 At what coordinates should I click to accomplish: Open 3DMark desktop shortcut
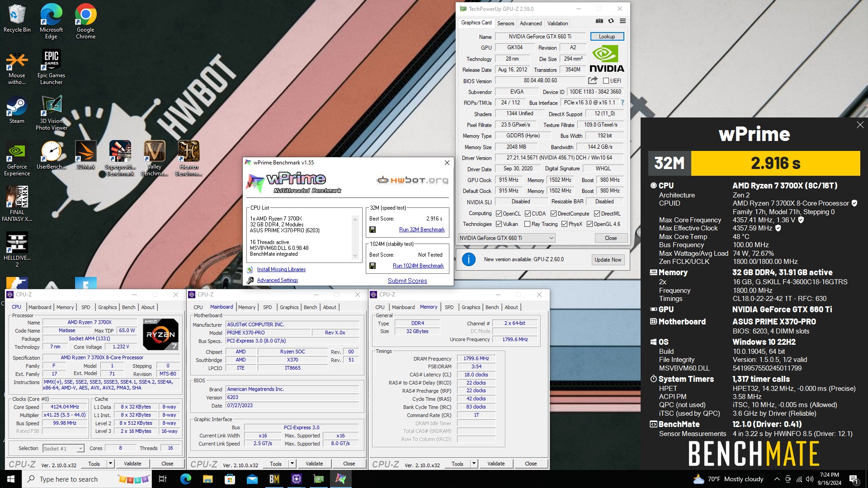(x=85, y=155)
